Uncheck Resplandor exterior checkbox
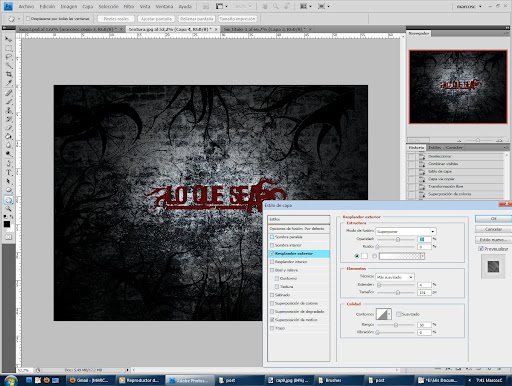512x386 pixels. [x=272, y=254]
